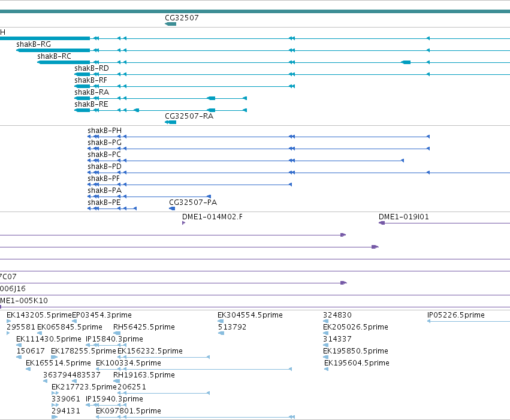The height and width of the screenshot is (420, 510).
Task: Click the CG32507-PA blue arrow glyph
Action: pos(172,209)
